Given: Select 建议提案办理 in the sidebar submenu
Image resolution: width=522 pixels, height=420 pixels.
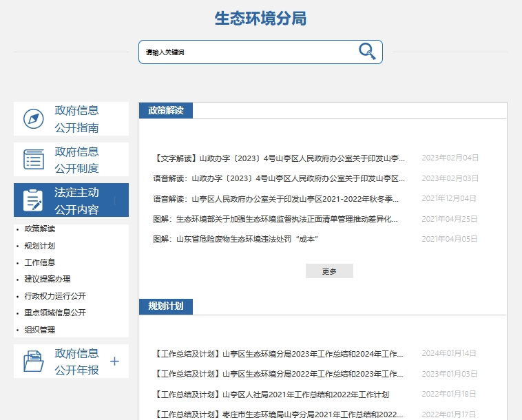Looking at the screenshot, I should (x=48, y=280).
